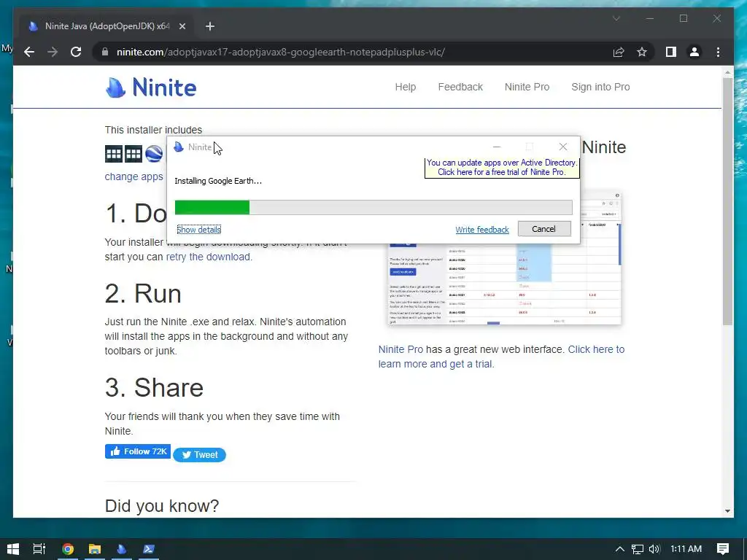This screenshot has height=560, width=747.
Task: Click the Ninite Pro free trial tooltip
Action: 502,168
